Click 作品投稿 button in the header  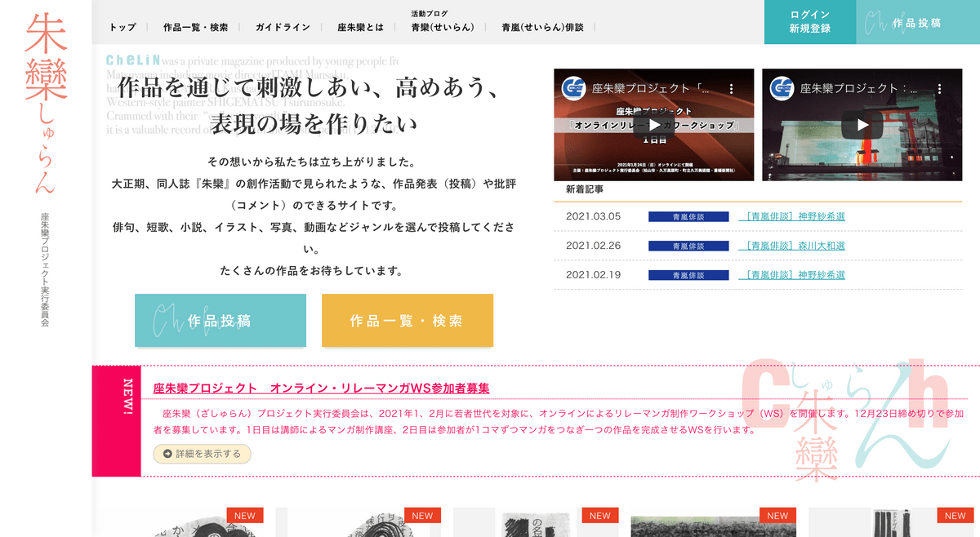point(918,22)
